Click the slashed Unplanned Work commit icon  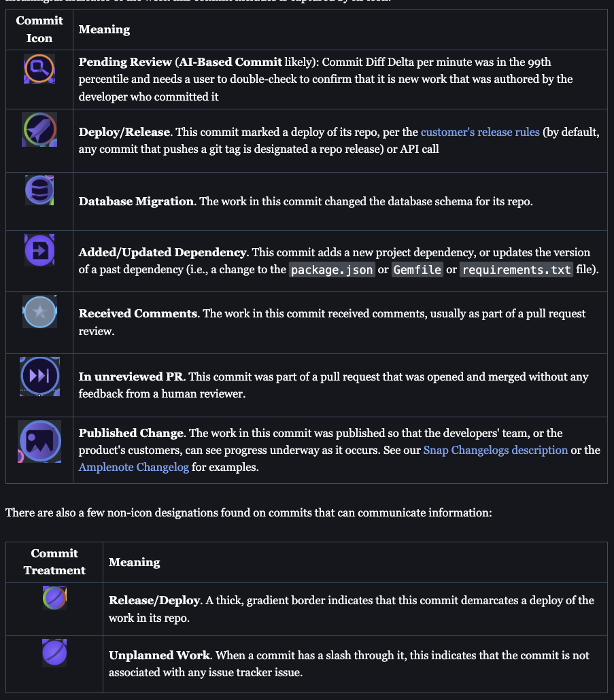pyautogui.click(x=54, y=653)
